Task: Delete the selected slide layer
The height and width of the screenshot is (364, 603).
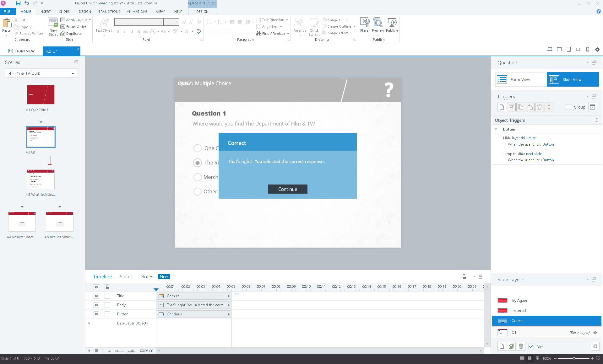Action: [x=521, y=346]
